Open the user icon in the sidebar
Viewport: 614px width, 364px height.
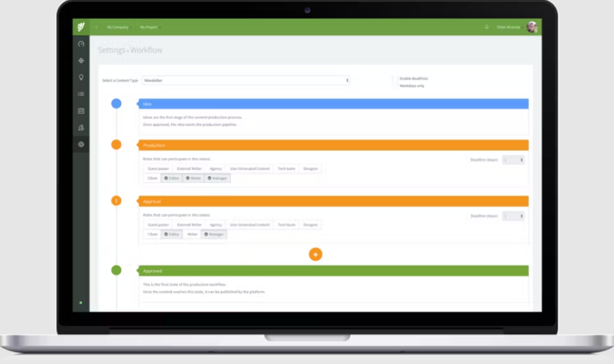81,128
